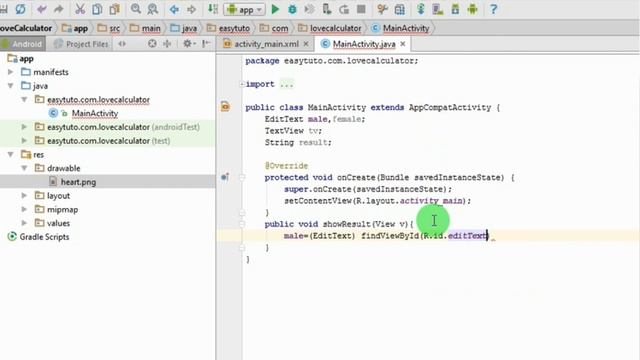This screenshot has width=640, height=360.
Task: Expand the manifests folder
Action: (x=11, y=72)
